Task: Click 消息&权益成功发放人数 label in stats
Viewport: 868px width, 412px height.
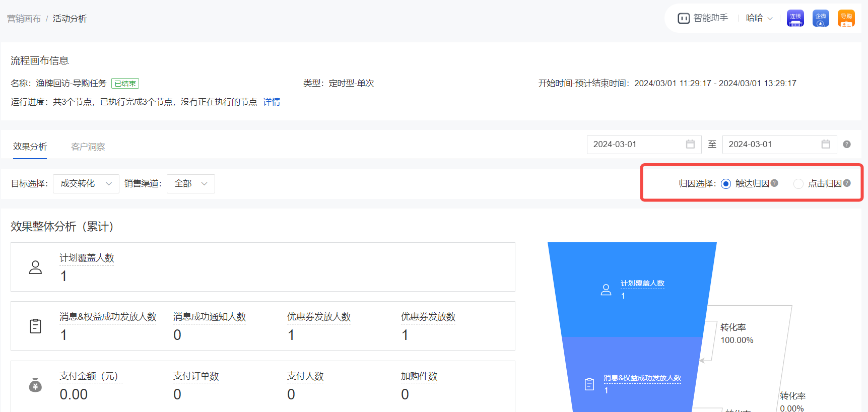Action: coord(108,317)
